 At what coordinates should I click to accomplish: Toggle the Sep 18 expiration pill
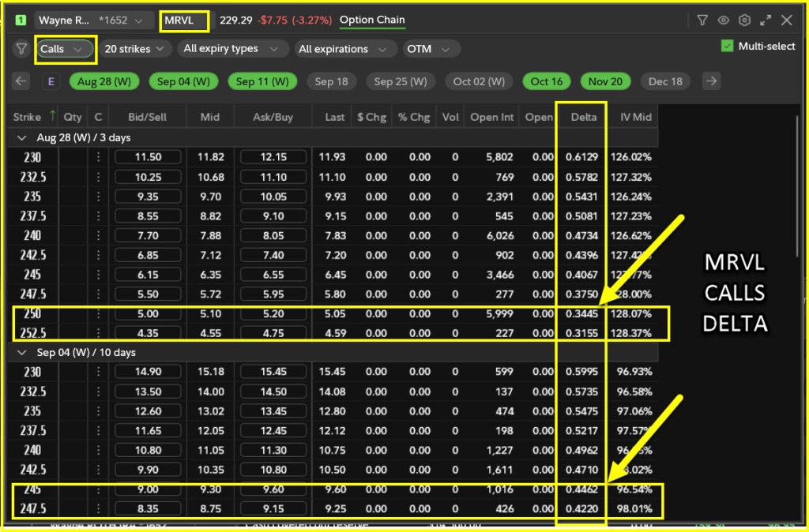[x=331, y=81]
